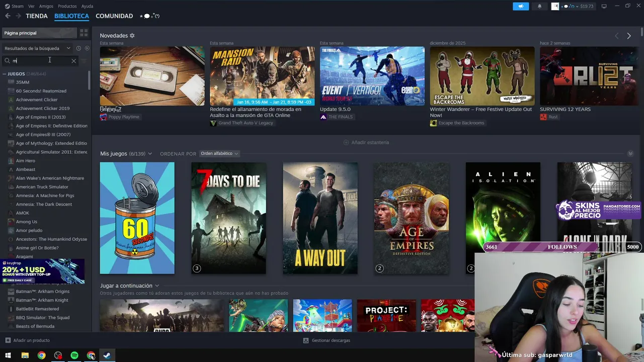The height and width of the screenshot is (362, 644).
Task: Open Spotify from the taskbar
Action: [74, 355]
